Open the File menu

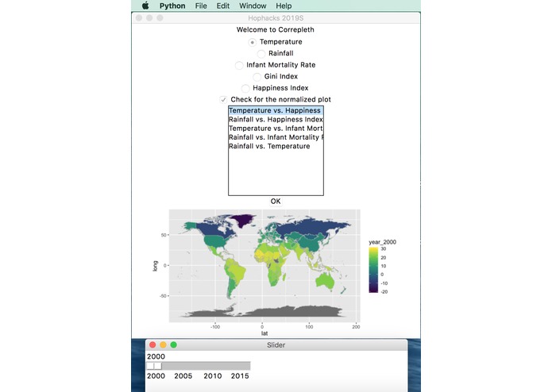pyautogui.click(x=201, y=6)
